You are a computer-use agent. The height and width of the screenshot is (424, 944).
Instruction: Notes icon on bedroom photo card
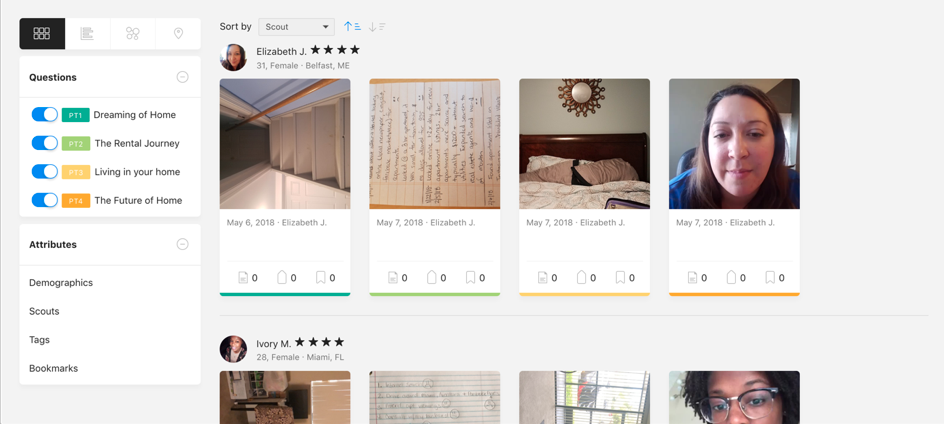(543, 278)
